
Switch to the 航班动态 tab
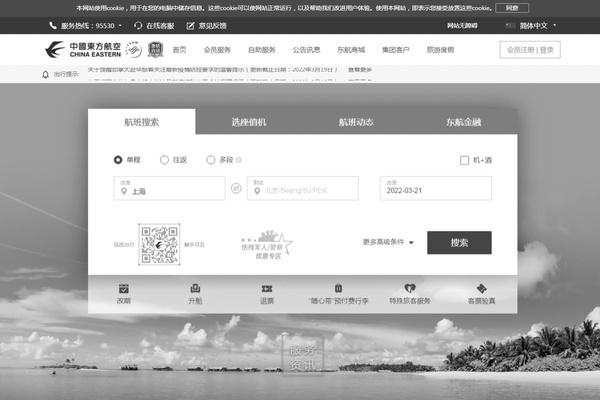(x=356, y=122)
